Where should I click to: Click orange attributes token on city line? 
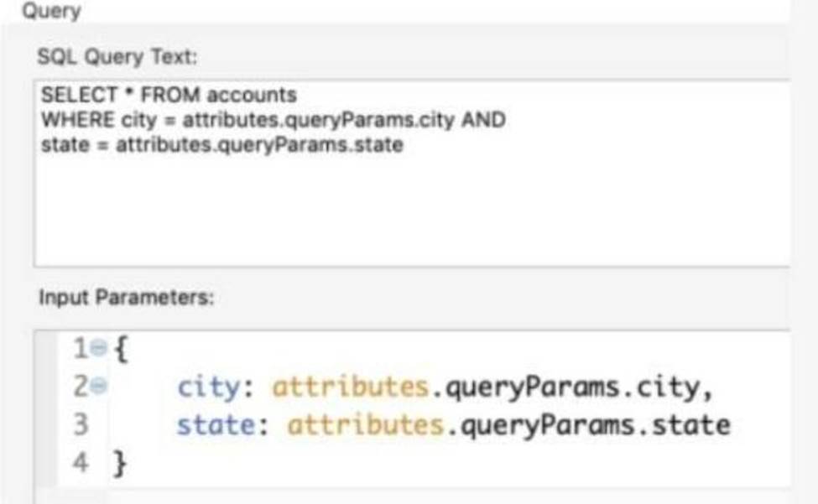point(351,387)
